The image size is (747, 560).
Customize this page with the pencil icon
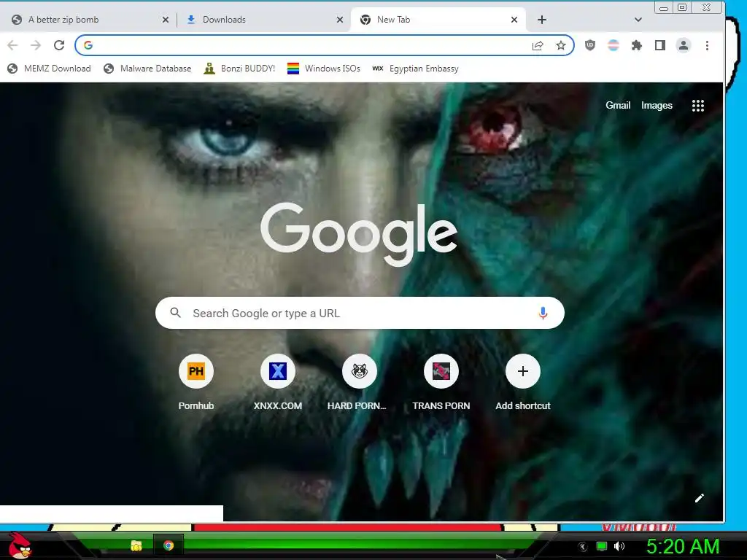(x=700, y=498)
